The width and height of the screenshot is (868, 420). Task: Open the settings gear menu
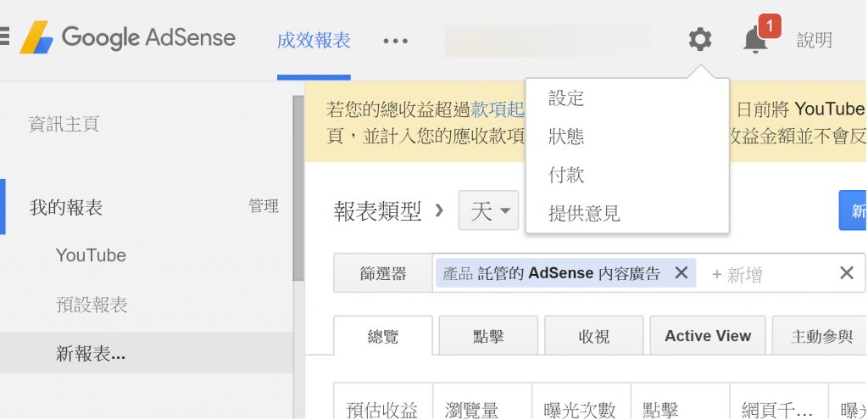[699, 40]
